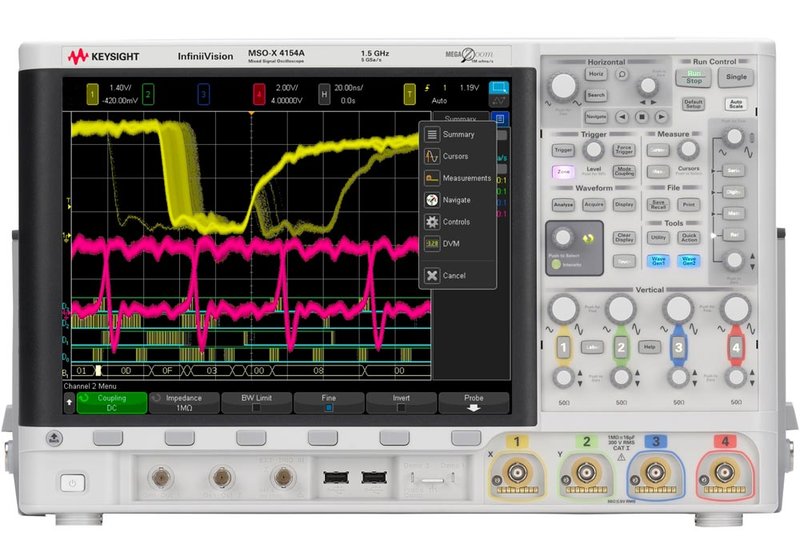The width and height of the screenshot is (800, 560).
Task: Push the Auto Scale key
Action: point(736,104)
